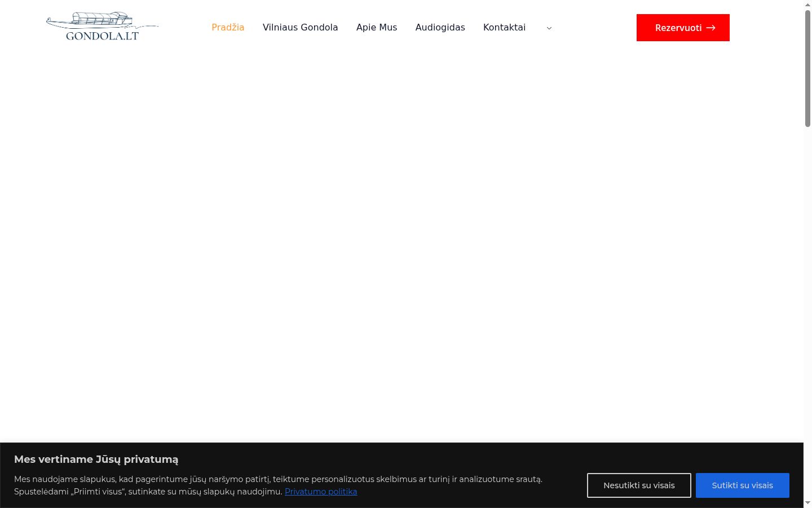This screenshot has height=508, width=812.
Task: Click the "Mes vertiname Jūsų privatumą" heading
Action: pos(96,459)
